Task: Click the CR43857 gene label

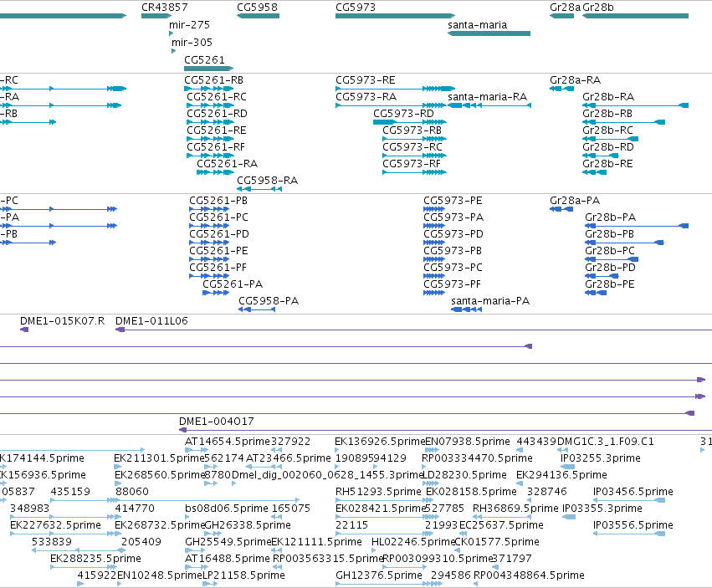Action: [164, 8]
